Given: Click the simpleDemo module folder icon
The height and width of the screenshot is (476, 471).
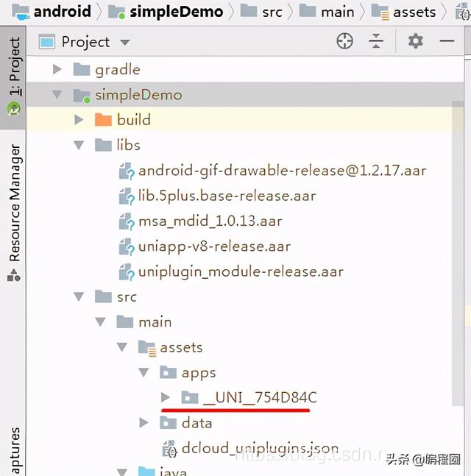Looking at the screenshot, I should (82, 96).
